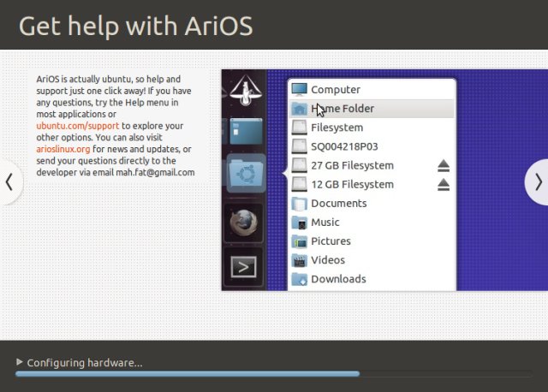The width and height of the screenshot is (548, 392).
Task: Click the Downloads folder icon
Action: (x=299, y=279)
